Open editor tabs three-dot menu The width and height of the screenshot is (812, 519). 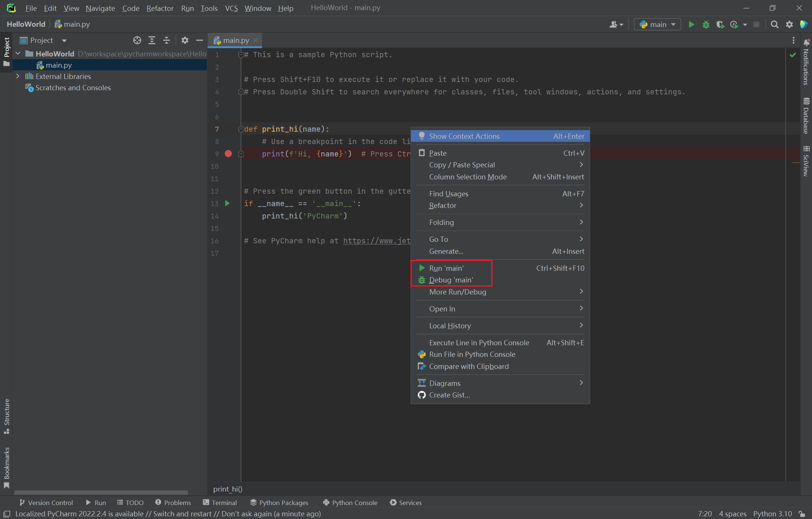pyautogui.click(x=793, y=40)
